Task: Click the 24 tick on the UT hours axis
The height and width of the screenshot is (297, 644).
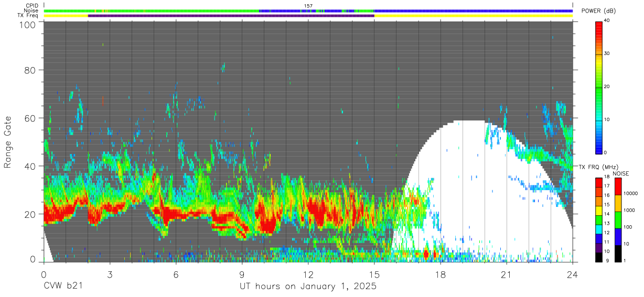Action: 573,274
